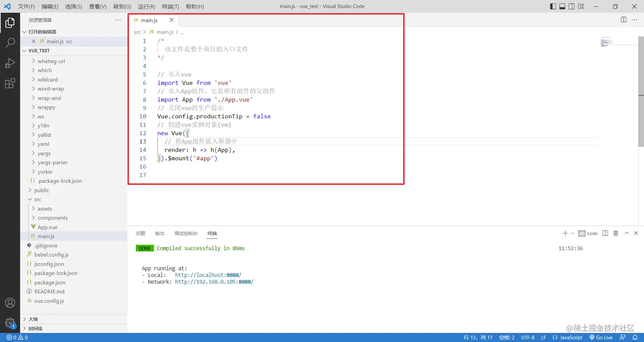
Task: Open the 文件(F) menu
Action: 26,6
